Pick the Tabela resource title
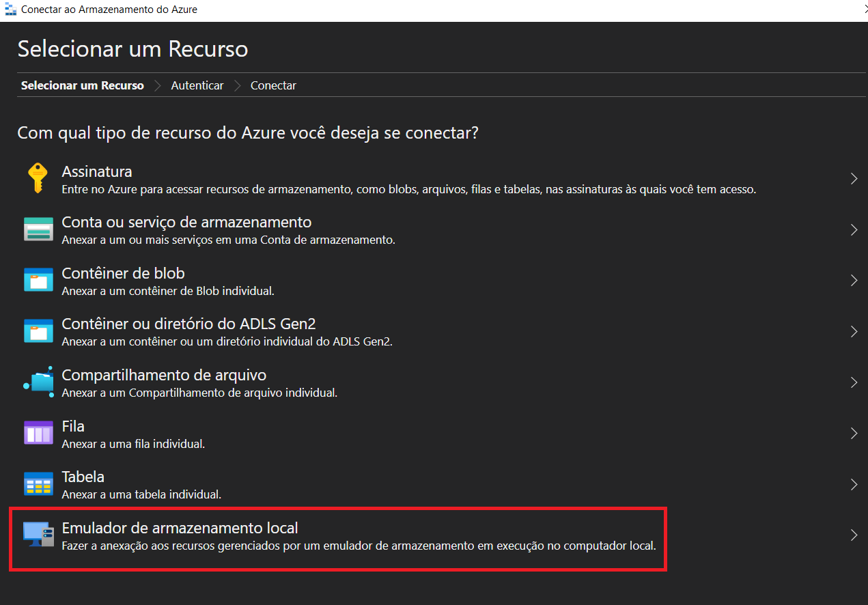This screenshot has width=868, height=605. [x=83, y=477]
